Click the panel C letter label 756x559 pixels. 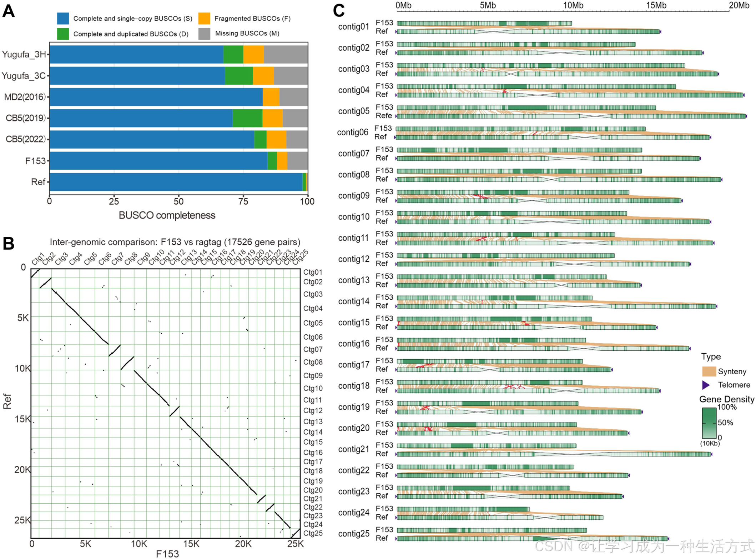click(338, 11)
